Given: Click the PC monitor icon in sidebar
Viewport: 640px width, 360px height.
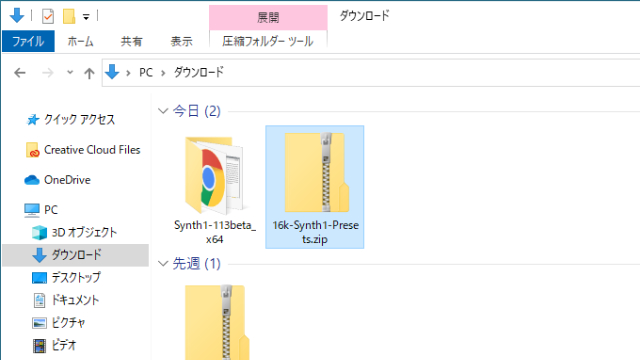Looking at the screenshot, I should 32,210.
